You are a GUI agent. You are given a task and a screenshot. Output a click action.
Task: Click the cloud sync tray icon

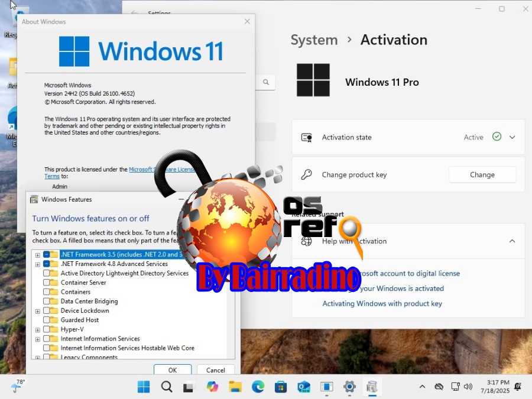[x=439, y=387]
